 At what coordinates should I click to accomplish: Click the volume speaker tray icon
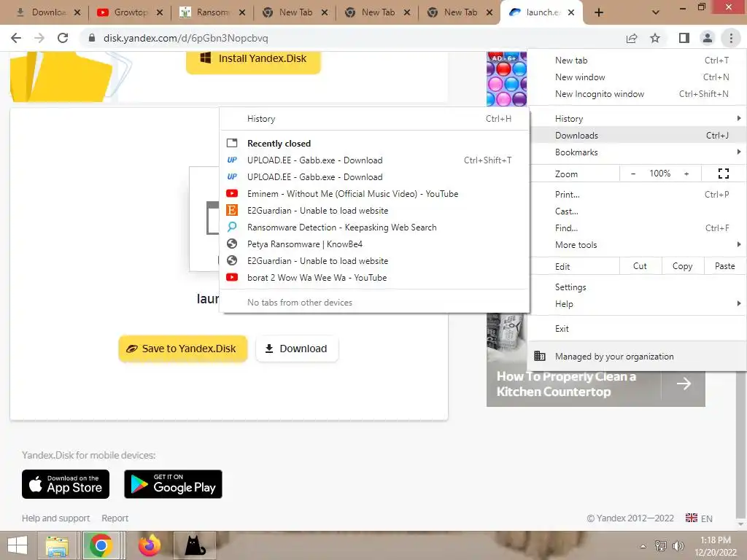[x=678, y=545]
